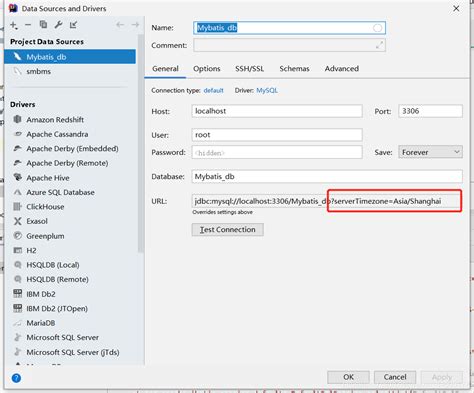Click the Database field Mybatis_db
The height and width of the screenshot is (393, 474).
click(327, 176)
